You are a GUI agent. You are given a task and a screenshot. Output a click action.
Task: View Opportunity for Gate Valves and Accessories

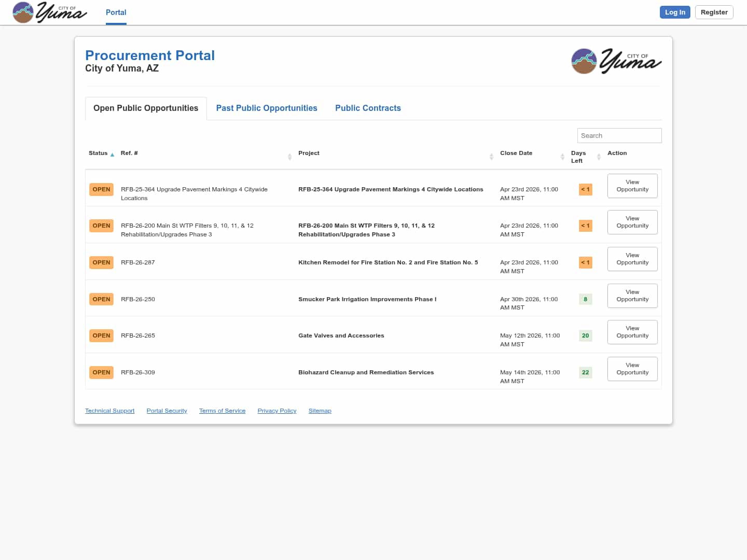pyautogui.click(x=632, y=332)
